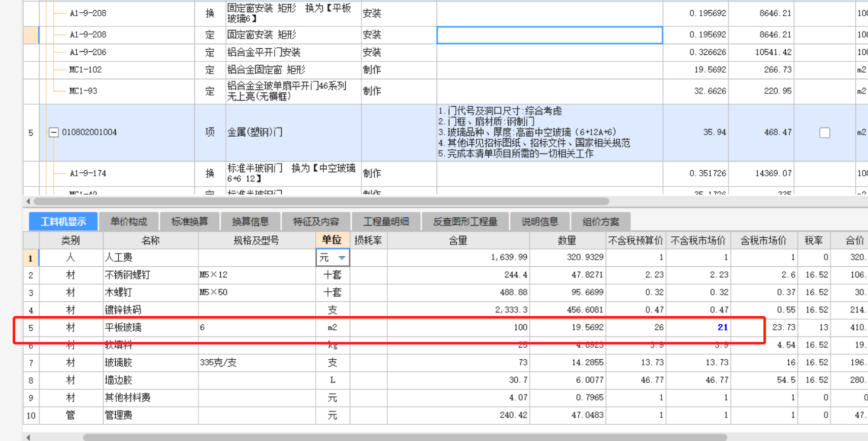Open the 单位 dropdown showing 元 in row 1
Viewport: 868px width, 441px height.
point(342,258)
